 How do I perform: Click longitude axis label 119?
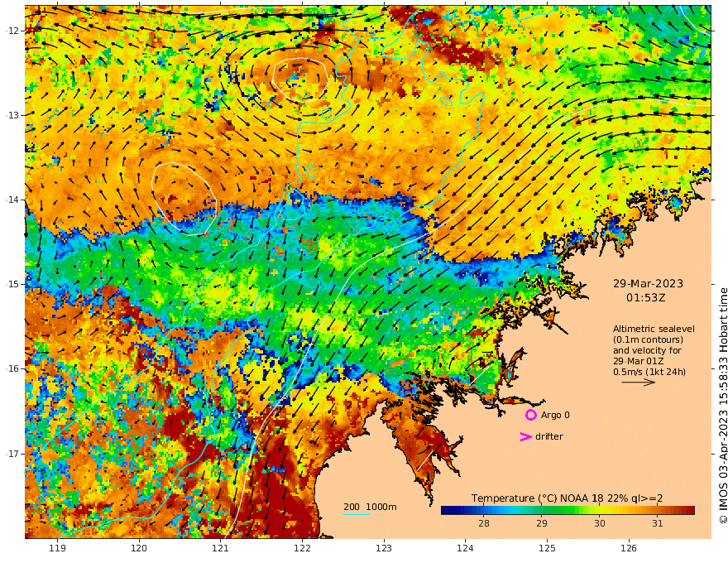[57, 548]
